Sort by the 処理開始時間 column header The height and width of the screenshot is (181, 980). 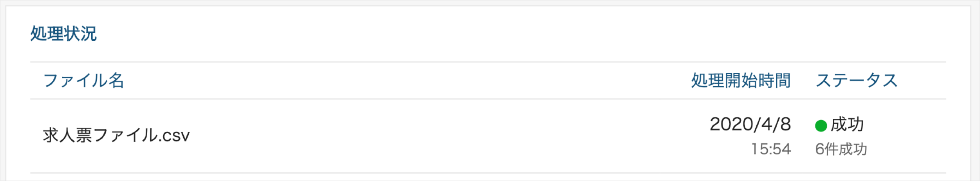point(740,81)
